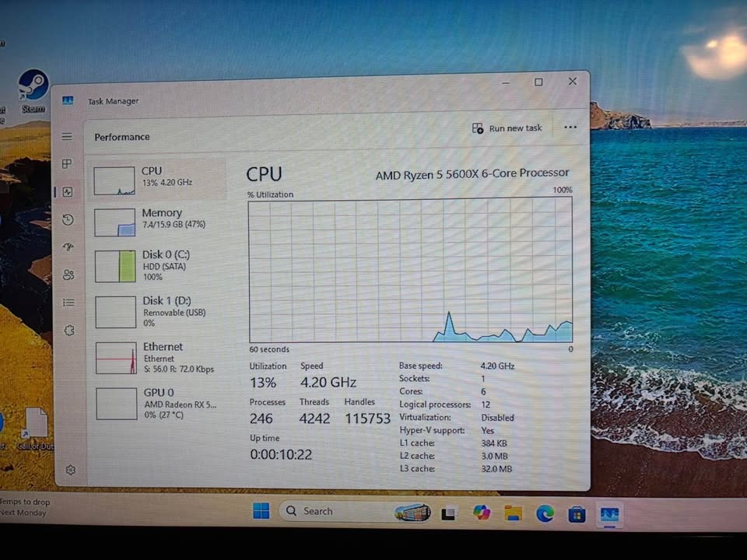Expand the hamburger navigation menu

[x=67, y=137]
